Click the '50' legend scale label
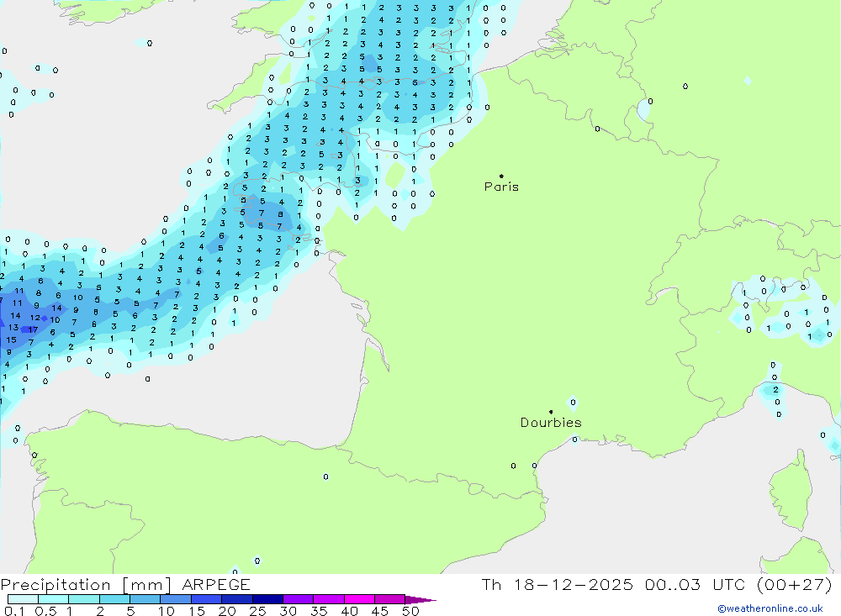This screenshot has width=841, height=616. 410,611
